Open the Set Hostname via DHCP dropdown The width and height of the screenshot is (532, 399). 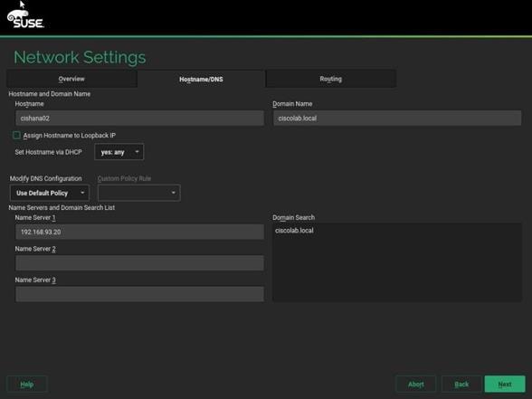[x=119, y=152]
